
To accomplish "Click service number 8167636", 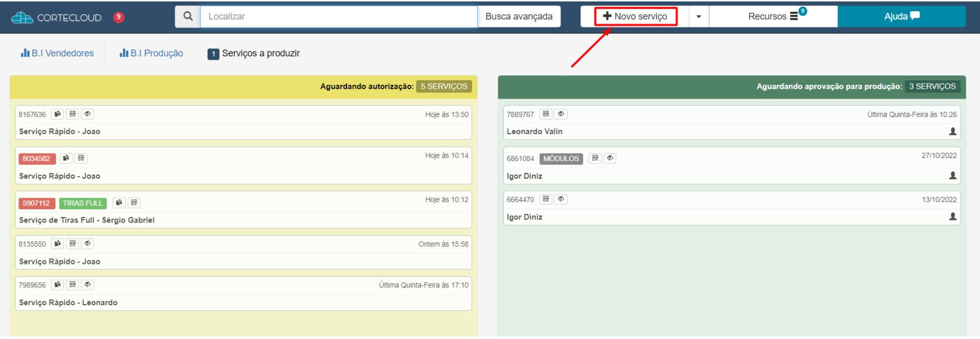I will 32,114.
